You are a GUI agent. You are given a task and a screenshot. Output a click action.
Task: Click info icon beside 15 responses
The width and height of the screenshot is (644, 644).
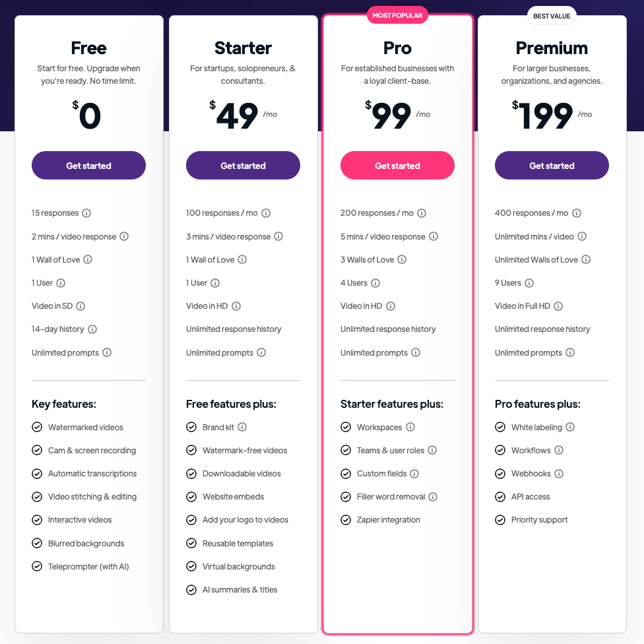pos(86,213)
